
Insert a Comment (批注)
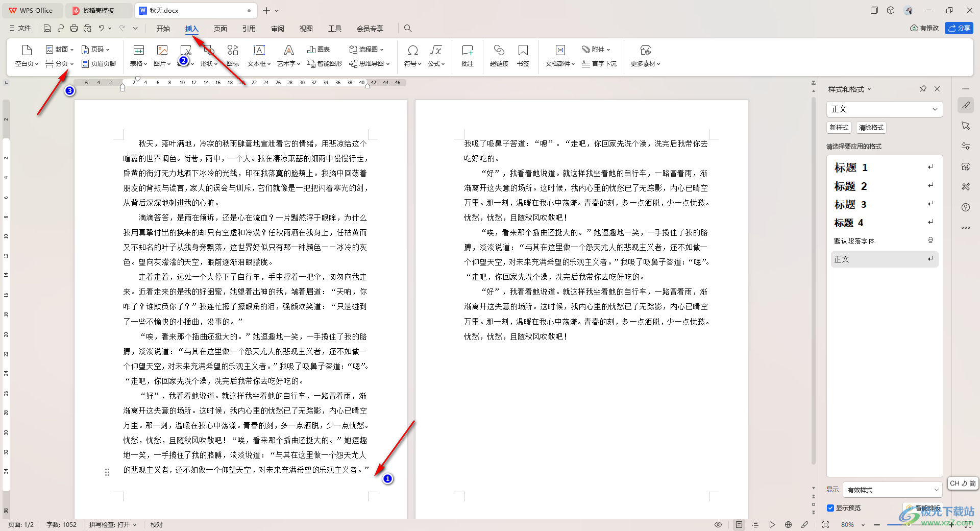click(468, 56)
